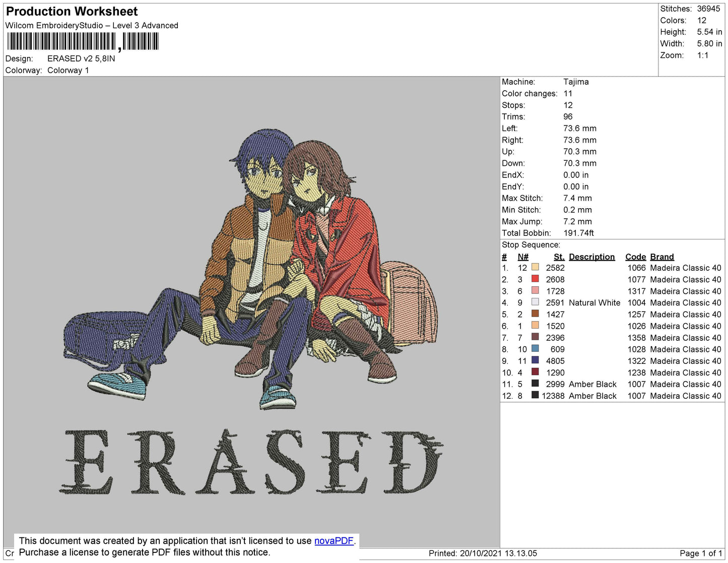Click the ERASED embroidered lettering
Screen dimensions: 728x563
(250, 462)
